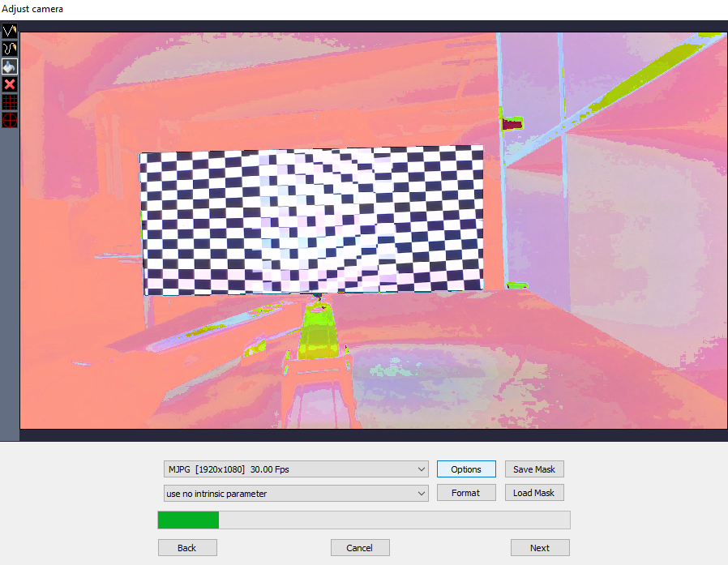Click the green object below the checkerboard
The width and height of the screenshot is (728, 565).
pos(318,331)
